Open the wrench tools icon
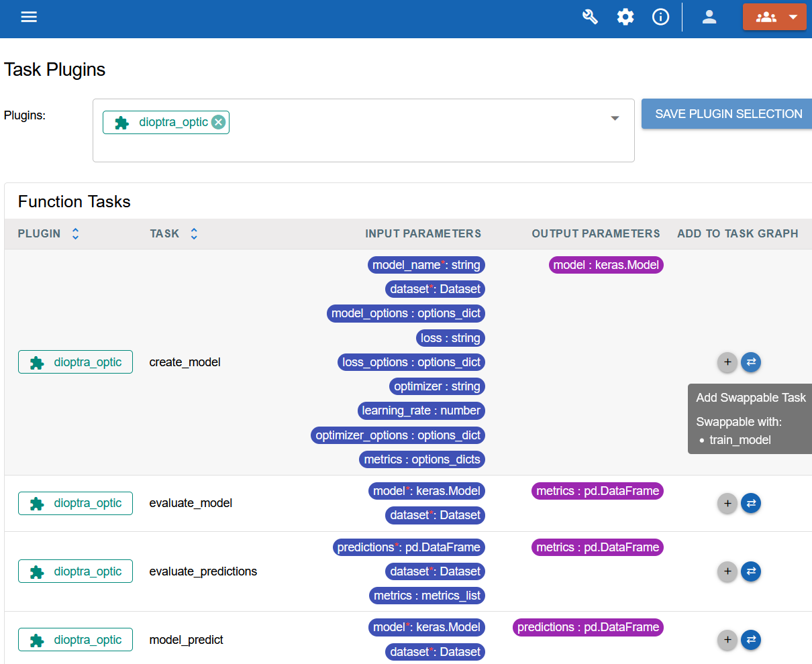The height and width of the screenshot is (664, 812). click(590, 17)
